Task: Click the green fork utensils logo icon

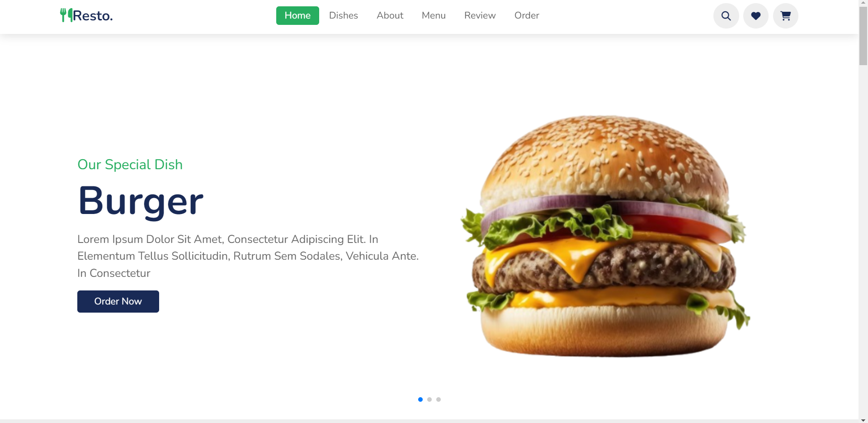Action: (66, 15)
